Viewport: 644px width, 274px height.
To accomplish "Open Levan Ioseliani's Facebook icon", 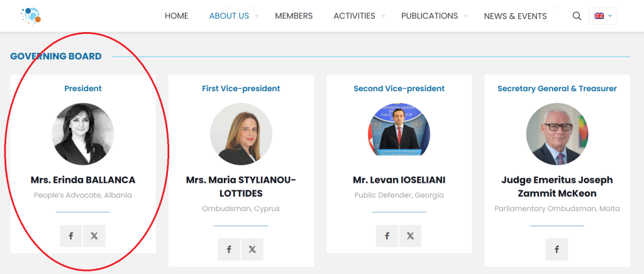I will (387, 236).
